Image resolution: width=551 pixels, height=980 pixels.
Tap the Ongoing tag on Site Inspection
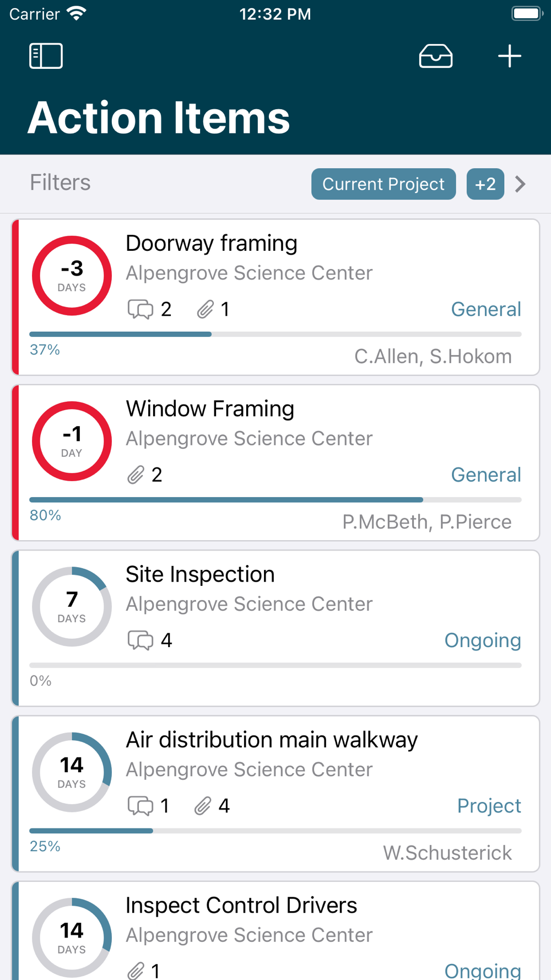482,640
